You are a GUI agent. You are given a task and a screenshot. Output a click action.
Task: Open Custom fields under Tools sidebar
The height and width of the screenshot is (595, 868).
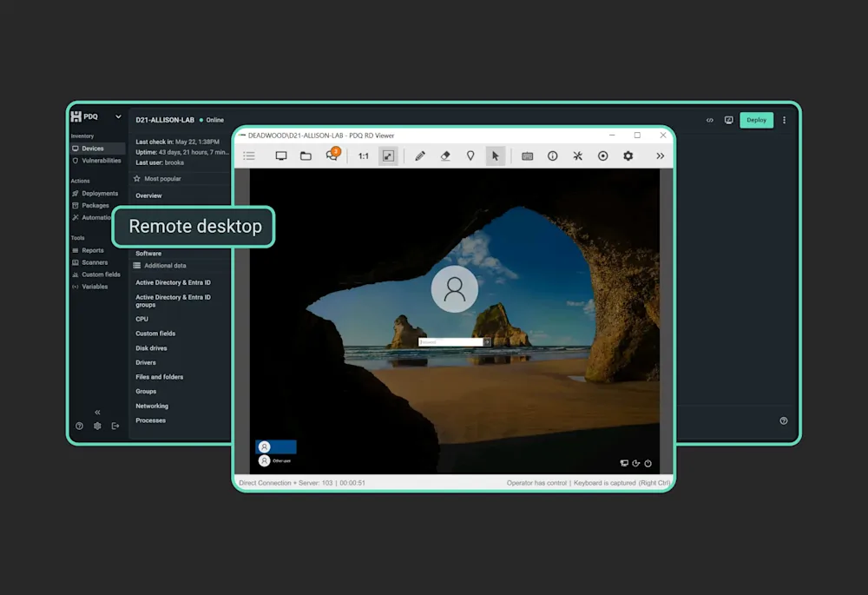(x=98, y=274)
